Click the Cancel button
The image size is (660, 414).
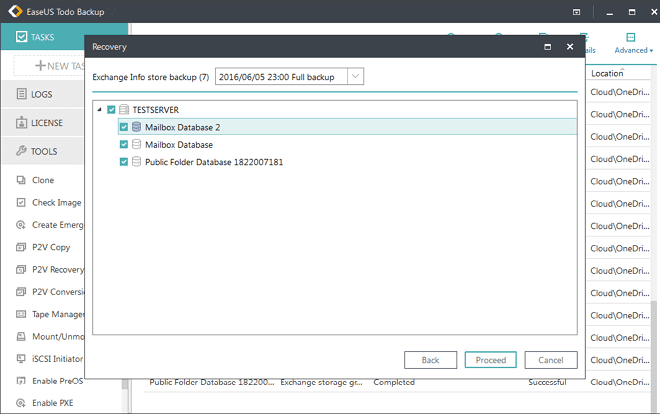click(551, 360)
